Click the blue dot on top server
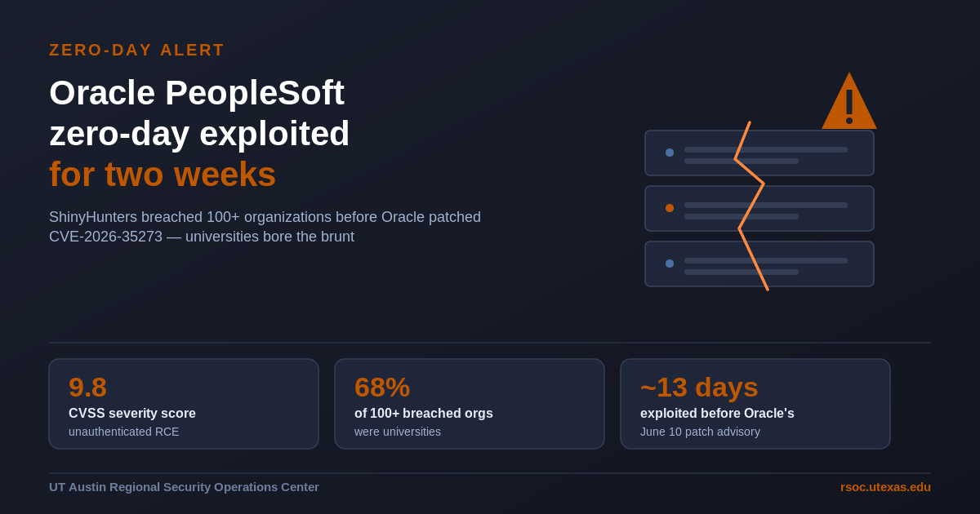 point(670,153)
